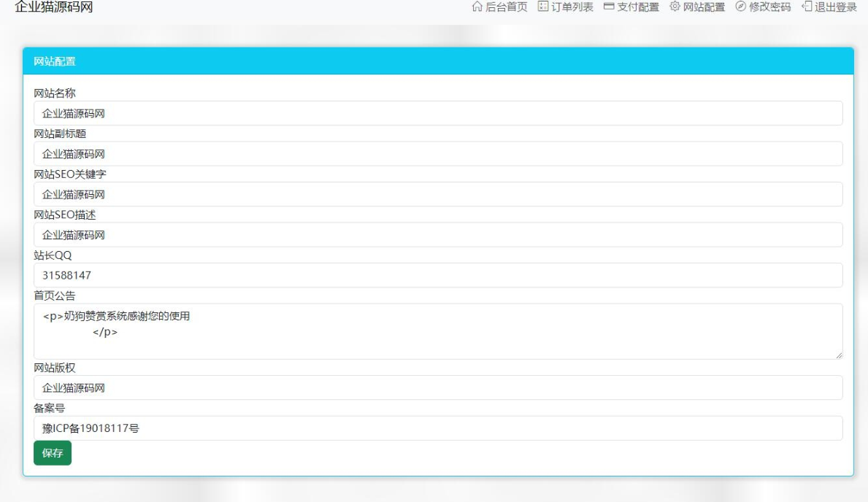This screenshot has width=868, height=502.
Task: Click the card icon beside 支付配置
Action: click(609, 7)
